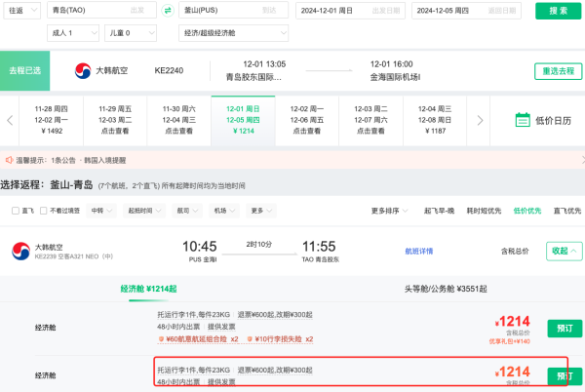Sort by 耗时短优先
The height and width of the screenshot is (392, 585).
pyautogui.click(x=484, y=211)
